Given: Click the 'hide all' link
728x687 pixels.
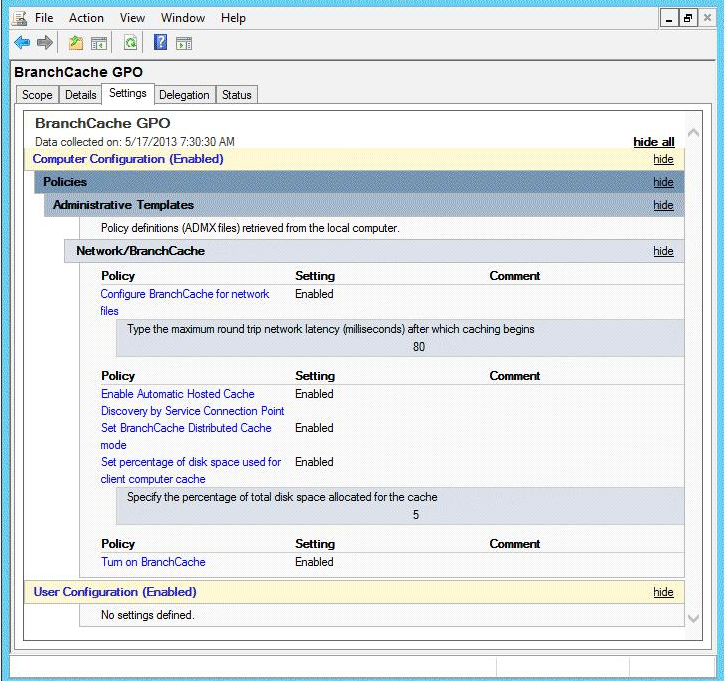Looking at the screenshot, I should pyautogui.click(x=653, y=142).
